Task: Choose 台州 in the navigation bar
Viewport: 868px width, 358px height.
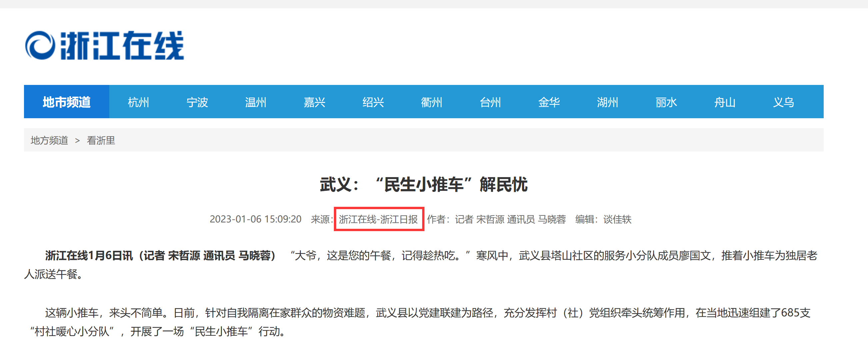Action: pos(490,102)
